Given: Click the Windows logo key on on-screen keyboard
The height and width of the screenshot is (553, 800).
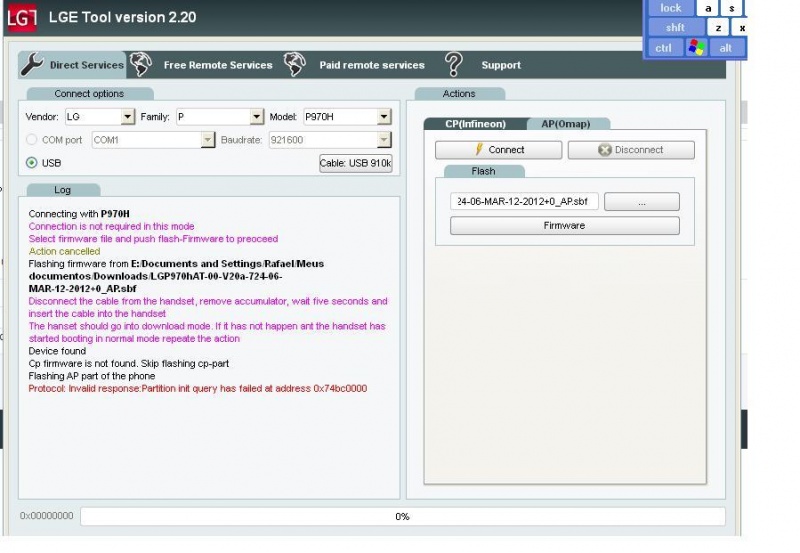Looking at the screenshot, I should click(696, 47).
